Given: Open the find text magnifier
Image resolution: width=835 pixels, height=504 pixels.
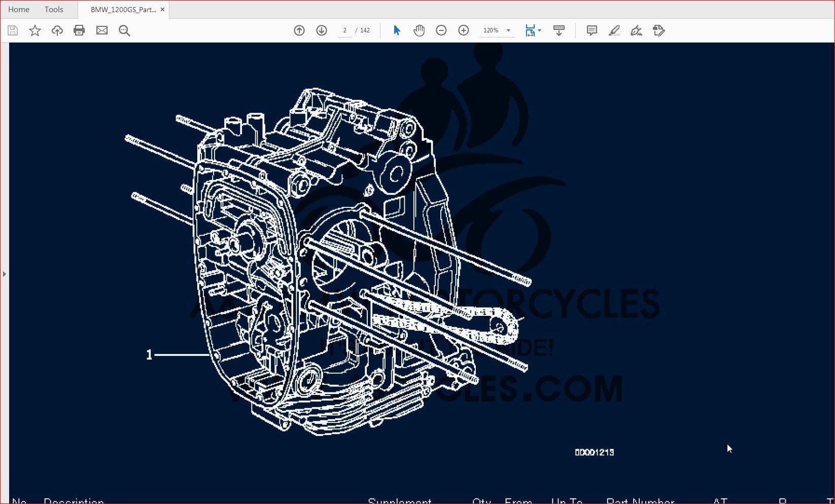Looking at the screenshot, I should pyautogui.click(x=124, y=30).
